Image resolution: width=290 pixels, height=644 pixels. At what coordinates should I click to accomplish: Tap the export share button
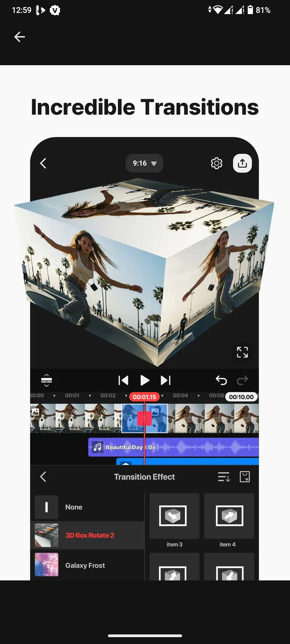click(x=242, y=163)
